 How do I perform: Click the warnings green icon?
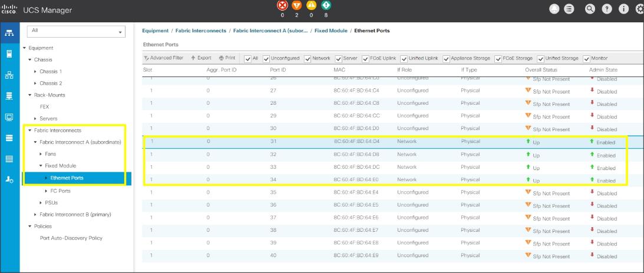(326, 6)
